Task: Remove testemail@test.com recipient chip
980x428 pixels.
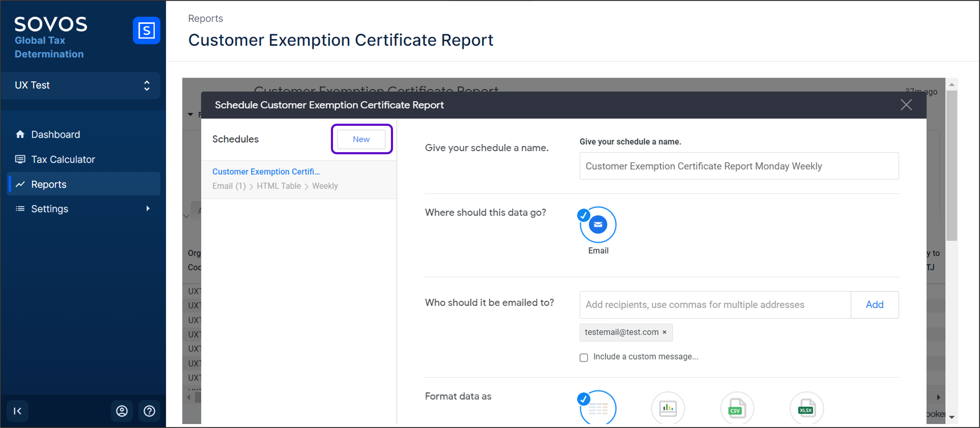Action: pos(664,332)
